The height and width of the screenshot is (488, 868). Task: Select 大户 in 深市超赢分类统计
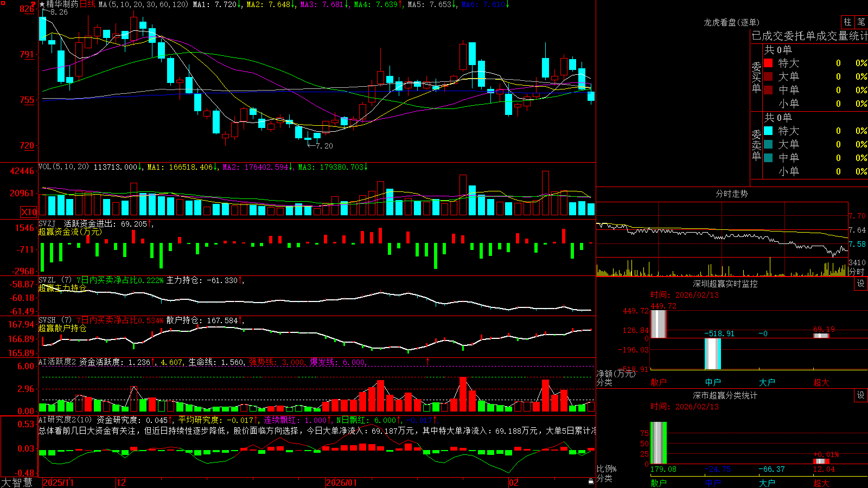tap(767, 483)
